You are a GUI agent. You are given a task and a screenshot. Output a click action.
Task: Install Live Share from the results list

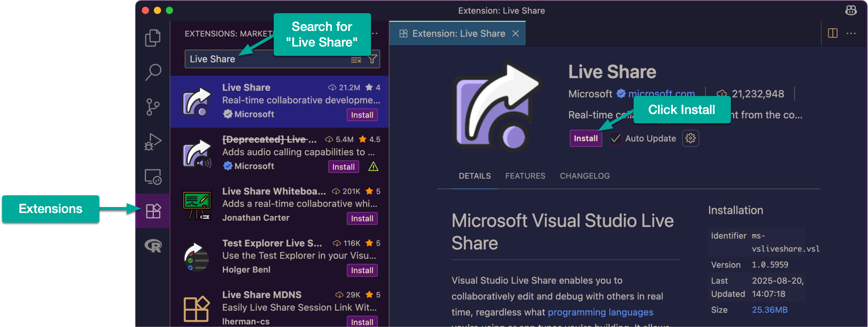362,115
